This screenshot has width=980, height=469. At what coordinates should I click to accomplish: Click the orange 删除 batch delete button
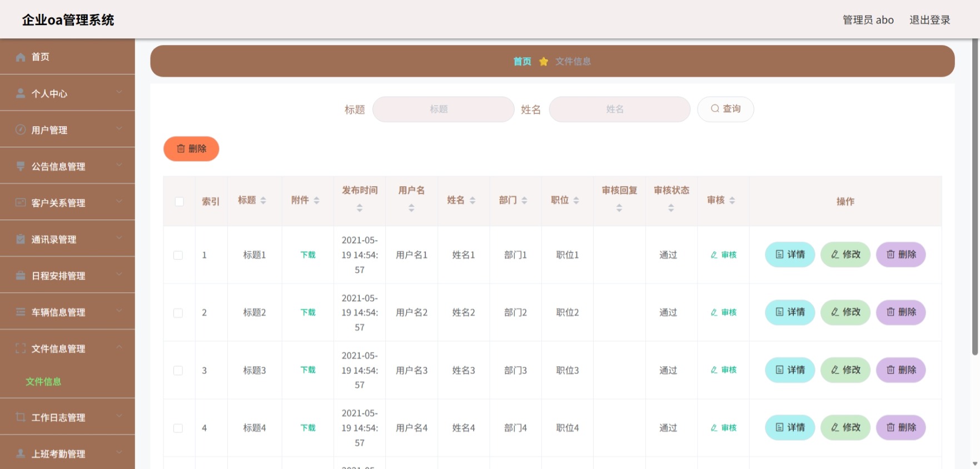pyautogui.click(x=191, y=148)
